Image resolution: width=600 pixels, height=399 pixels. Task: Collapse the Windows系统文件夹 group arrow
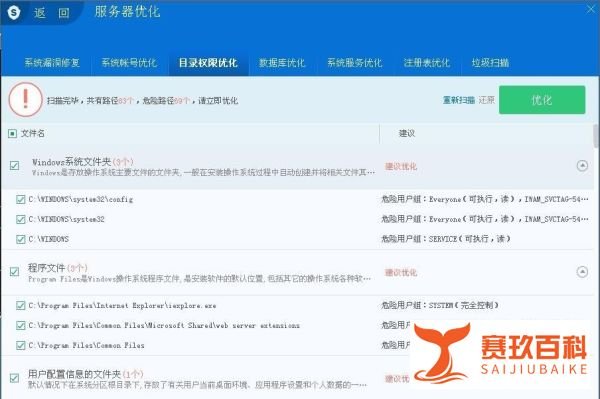(582, 166)
